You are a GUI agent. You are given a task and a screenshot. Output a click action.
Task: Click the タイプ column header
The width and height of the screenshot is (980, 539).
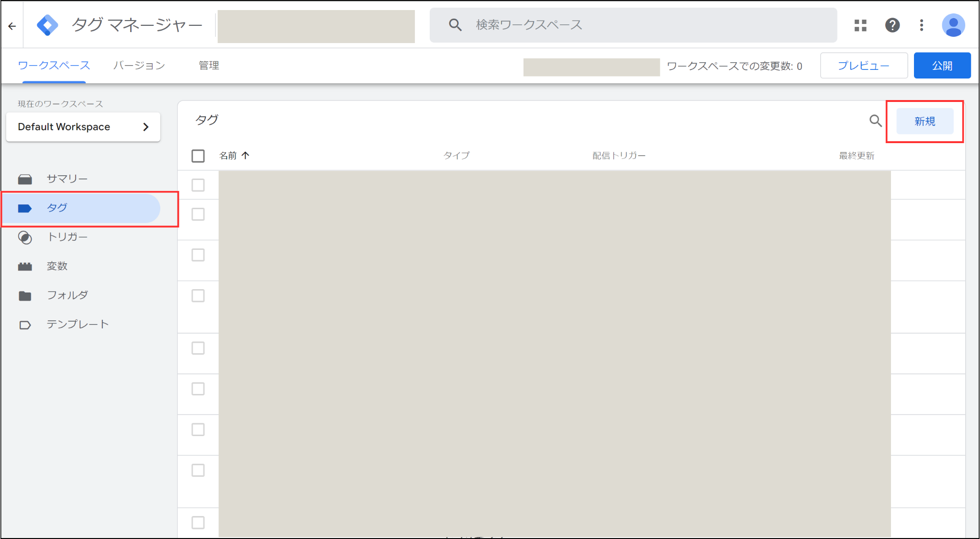[457, 155]
